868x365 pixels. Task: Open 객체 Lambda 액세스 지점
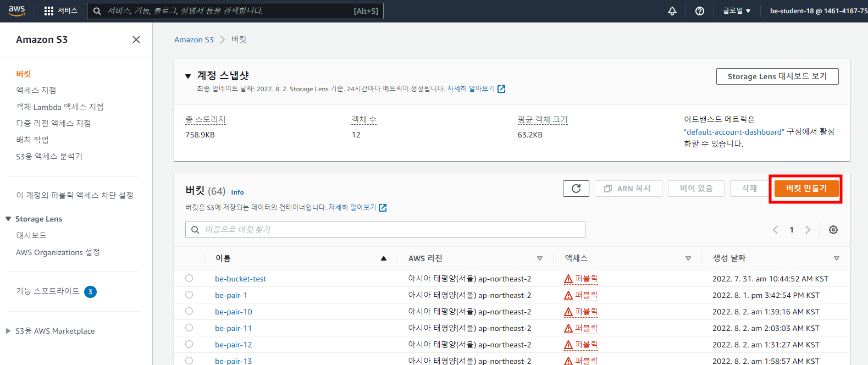click(59, 107)
